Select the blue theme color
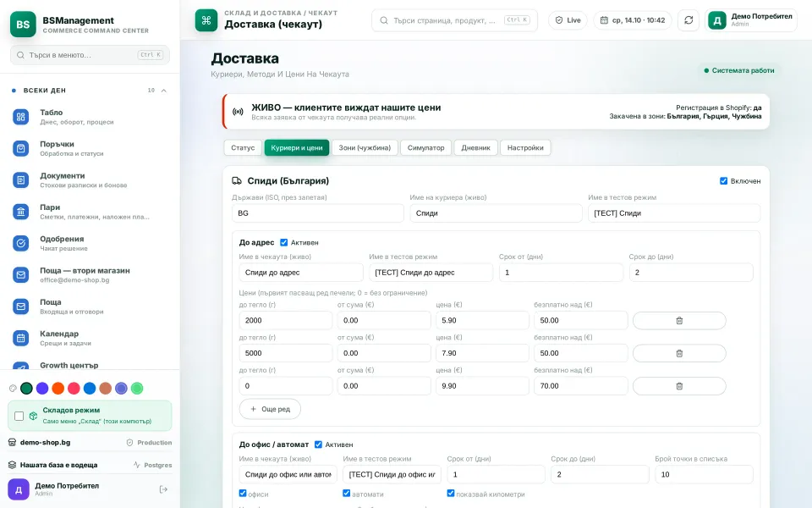 [90, 389]
